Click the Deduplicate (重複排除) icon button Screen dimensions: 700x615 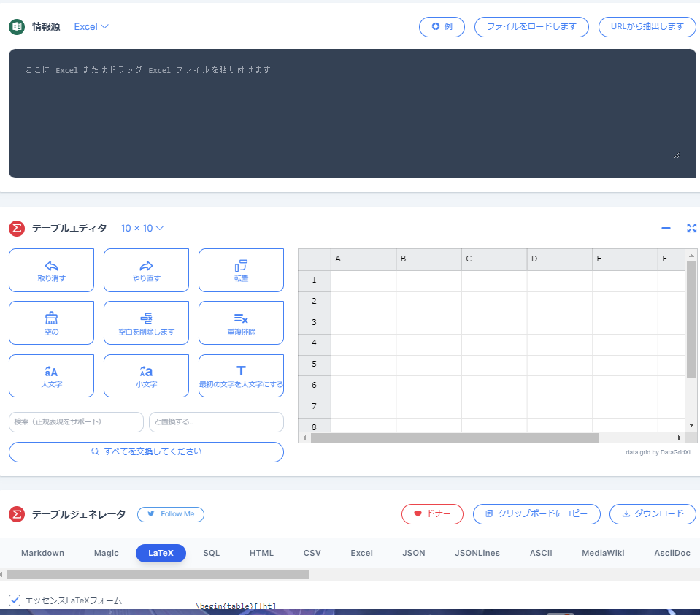[241, 323]
